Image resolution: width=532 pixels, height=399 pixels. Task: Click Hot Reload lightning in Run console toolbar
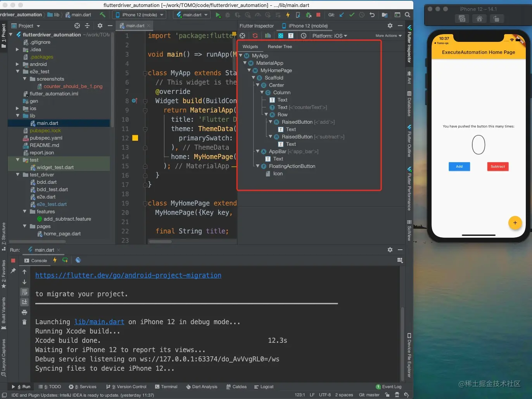55,260
